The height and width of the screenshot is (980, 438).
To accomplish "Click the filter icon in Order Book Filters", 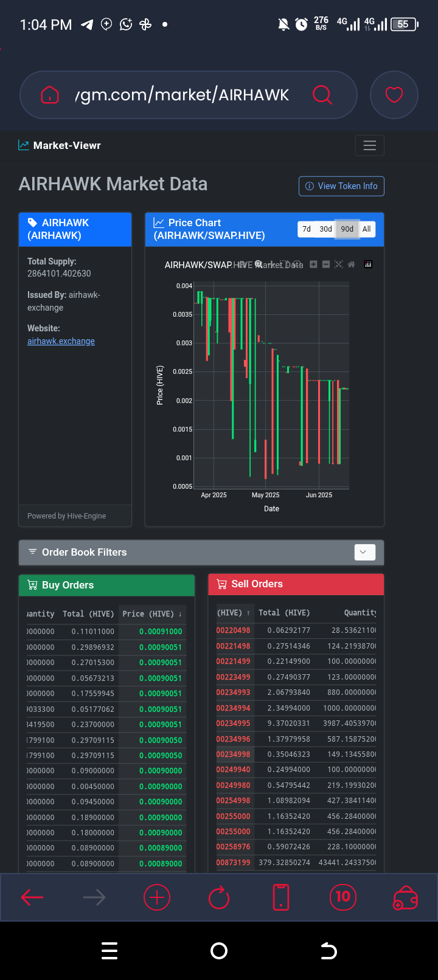I will [32, 552].
